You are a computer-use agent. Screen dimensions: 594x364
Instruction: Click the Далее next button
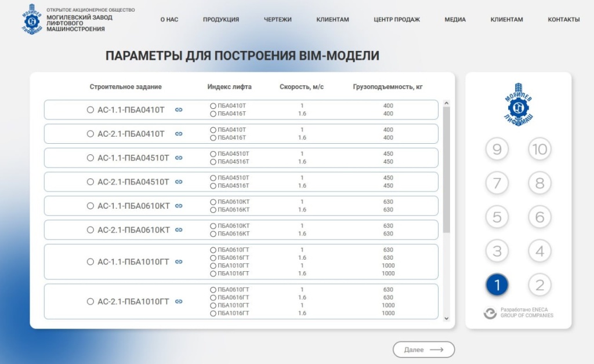pyautogui.click(x=423, y=350)
